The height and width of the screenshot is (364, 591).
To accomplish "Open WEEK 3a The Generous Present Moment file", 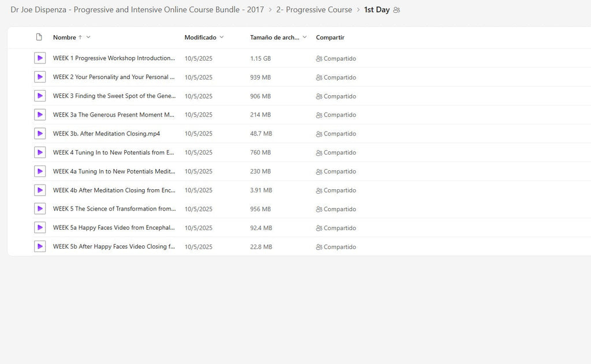I will pyautogui.click(x=114, y=115).
